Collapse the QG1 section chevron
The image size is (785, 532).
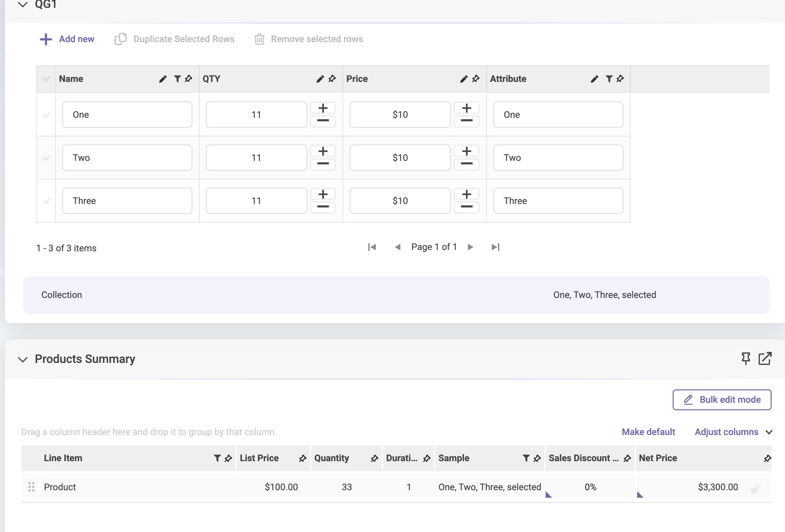point(23,5)
